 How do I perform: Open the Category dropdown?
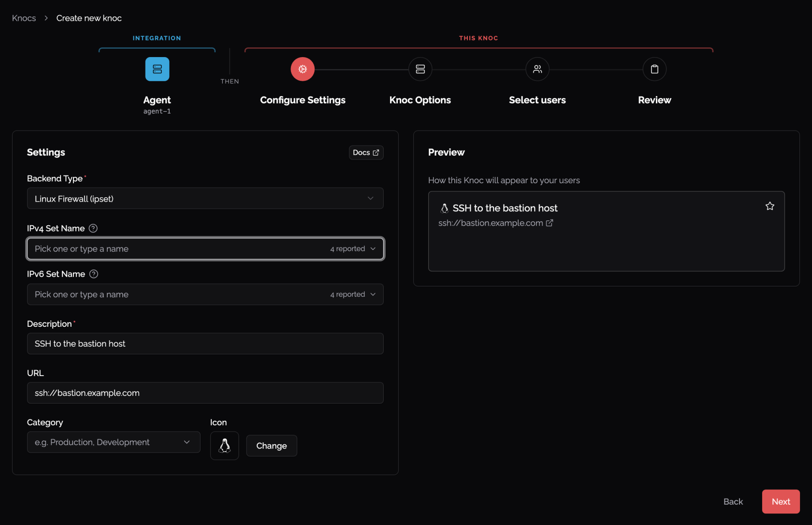pyautogui.click(x=114, y=442)
